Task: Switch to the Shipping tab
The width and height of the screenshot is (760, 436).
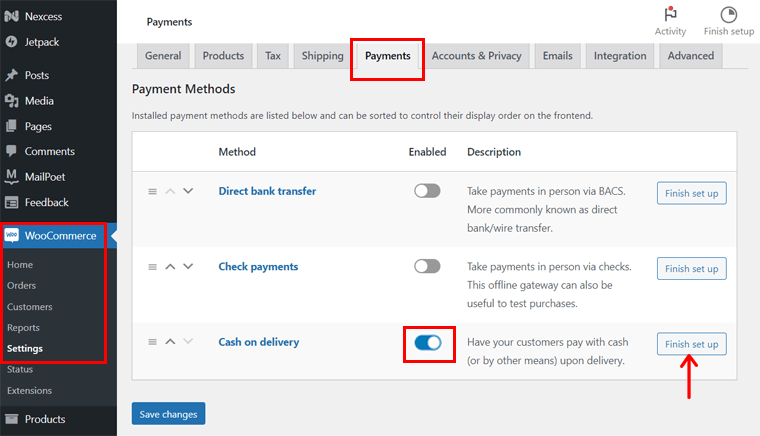Action: [x=322, y=56]
